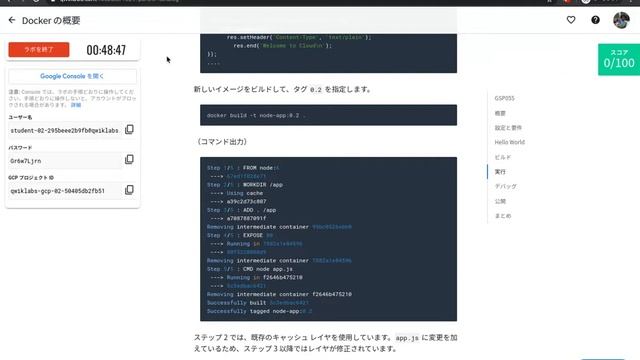This screenshot has height=360, width=640.
Task: Click the 'Step 3/5 : ADD . /app' line
Action: point(242,210)
